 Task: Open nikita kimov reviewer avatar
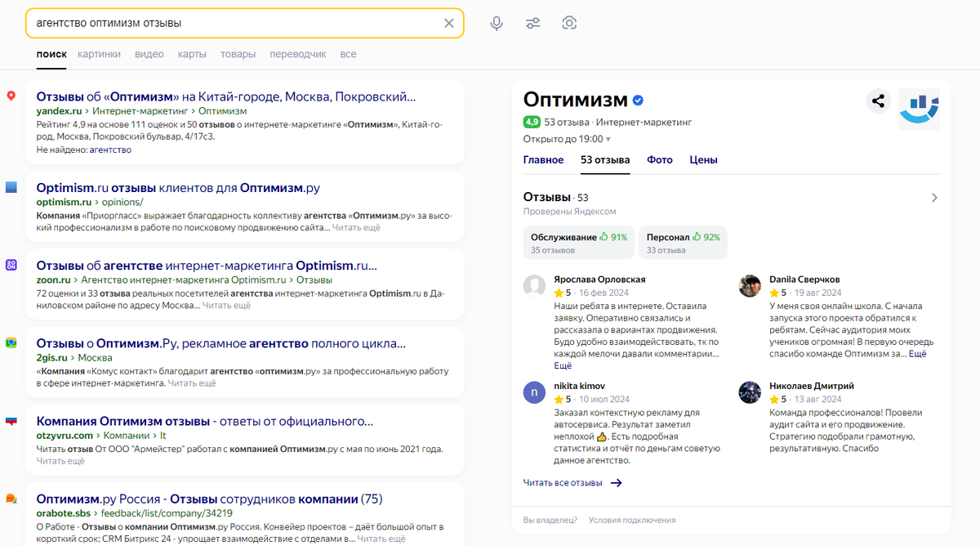[534, 392]
